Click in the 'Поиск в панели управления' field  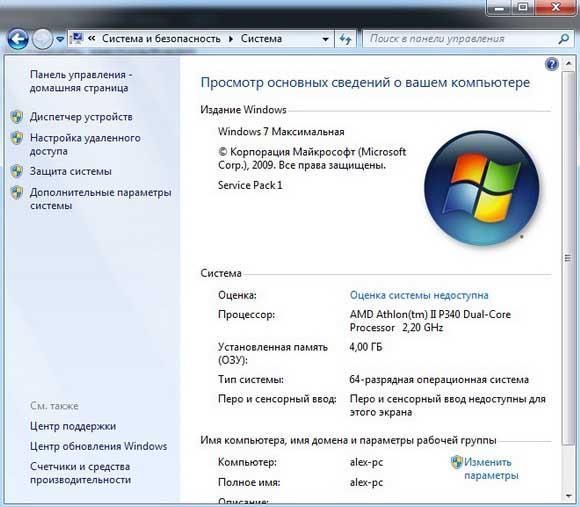pos(461,39)
